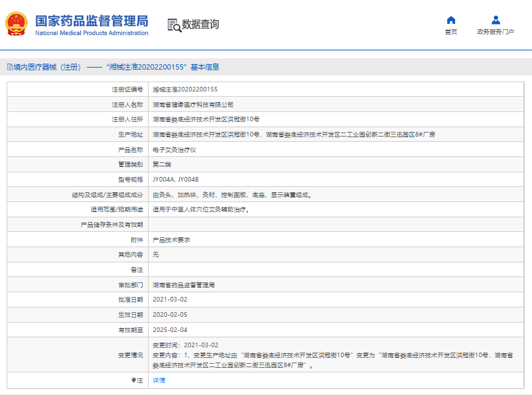Open 产品技术要求 attachment
532x395 pixels.
pyautogui.click(x=171, y=240)
